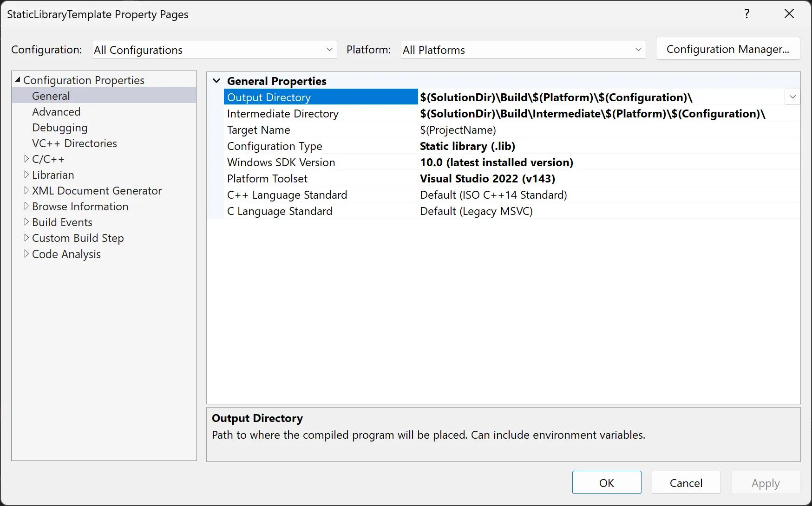Image resolution: width=812 pixels, height=506 pixels.
Task: Click the $(ProjectName) value
Action: point(458,130)
